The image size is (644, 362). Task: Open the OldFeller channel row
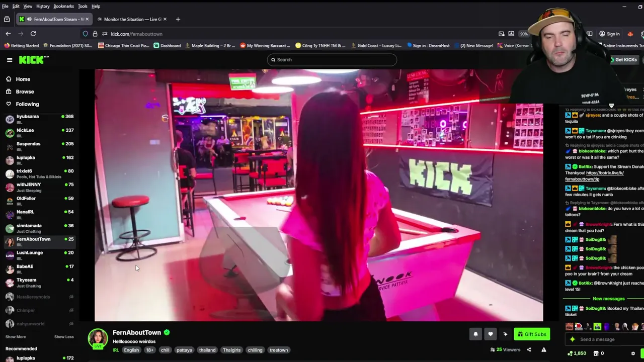click(x=39, y=201)
